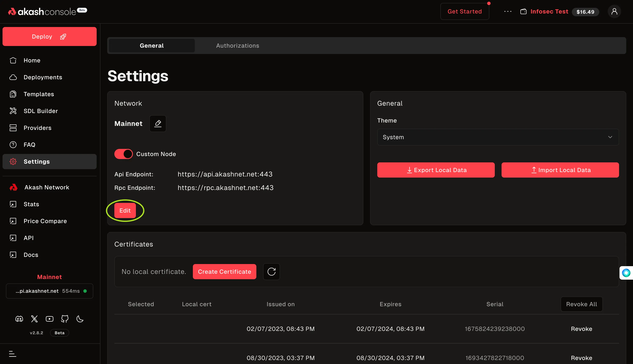This screenshot has height=364, width=633.
Task: Toggle the Custom Node switch off
Action: (124, 154)
